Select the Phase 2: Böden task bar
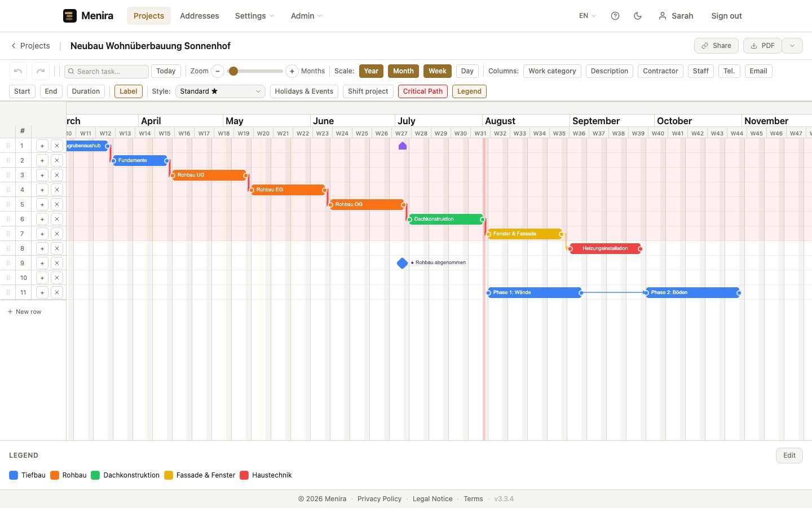 [x=692, y=292]
